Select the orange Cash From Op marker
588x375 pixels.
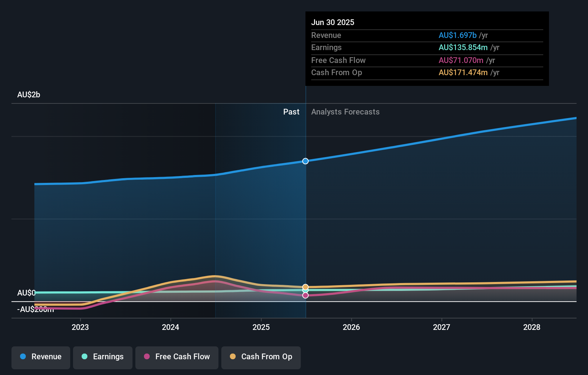[x=305, y=287]
